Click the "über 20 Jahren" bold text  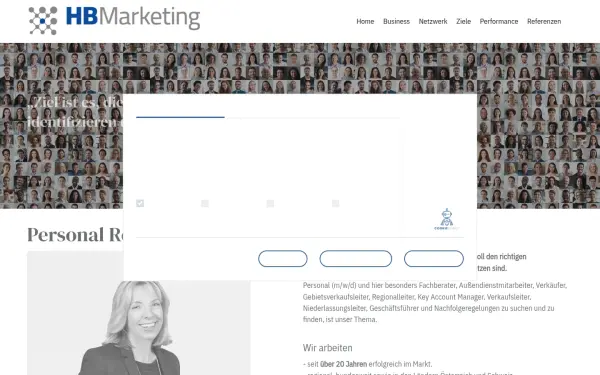[343, 364]
